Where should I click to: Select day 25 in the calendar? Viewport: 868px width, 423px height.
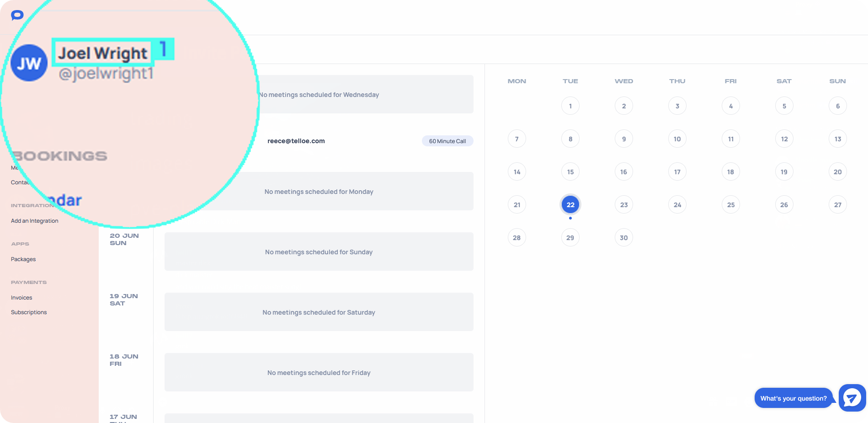click(x=731, y=205)
